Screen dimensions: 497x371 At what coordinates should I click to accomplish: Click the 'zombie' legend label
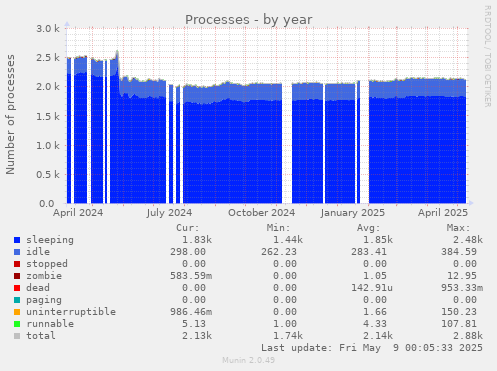tap(44, 276)
